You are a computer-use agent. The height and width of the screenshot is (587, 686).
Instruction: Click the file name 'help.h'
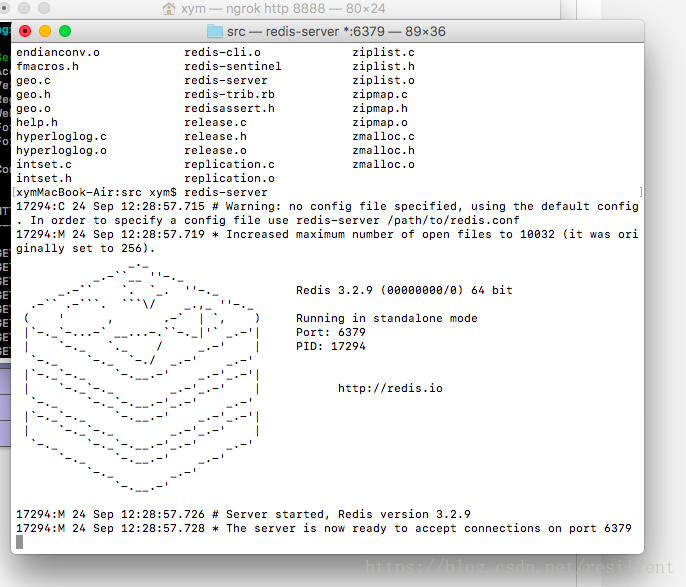(x=37, y=122)
